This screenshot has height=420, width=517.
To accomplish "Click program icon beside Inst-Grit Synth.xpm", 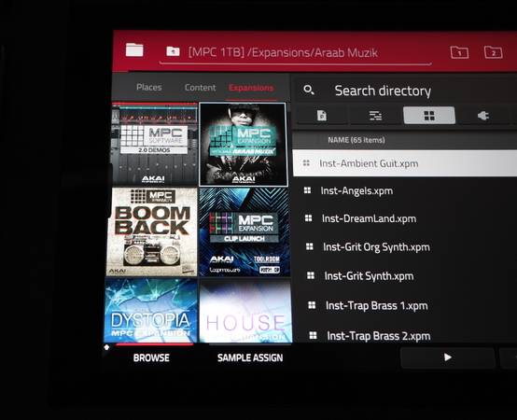I will coord(311,275).
